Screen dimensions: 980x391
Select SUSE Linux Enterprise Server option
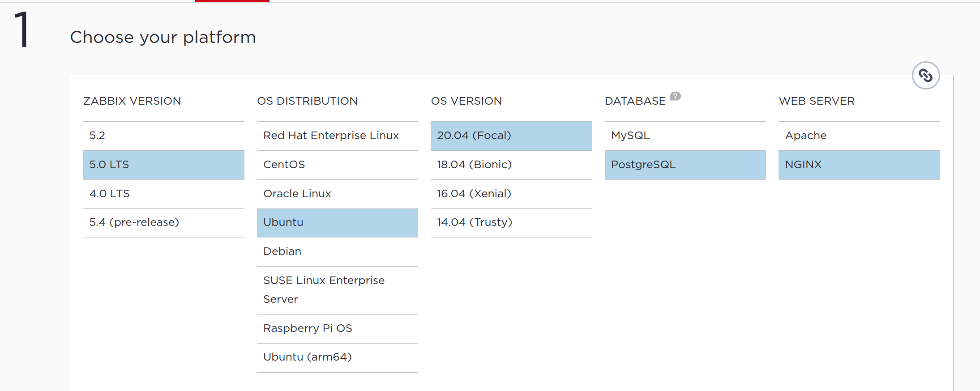click(x=337, y=290)
